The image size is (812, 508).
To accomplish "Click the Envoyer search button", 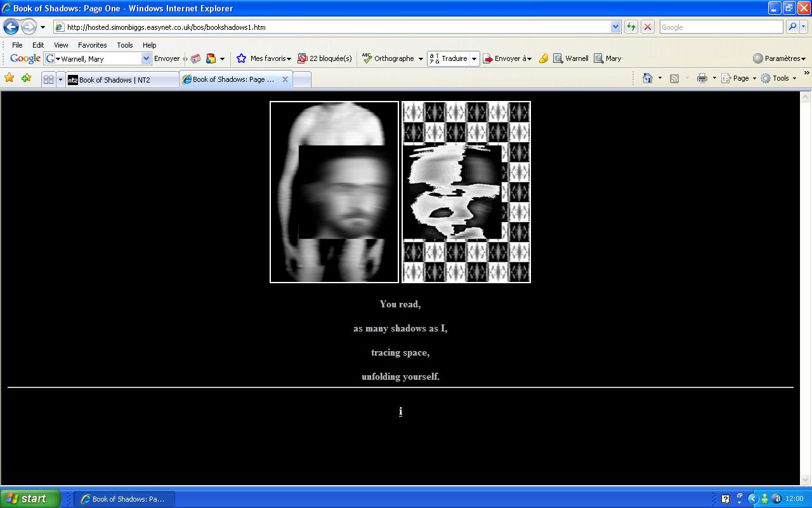I will click(x=167, y=58).
